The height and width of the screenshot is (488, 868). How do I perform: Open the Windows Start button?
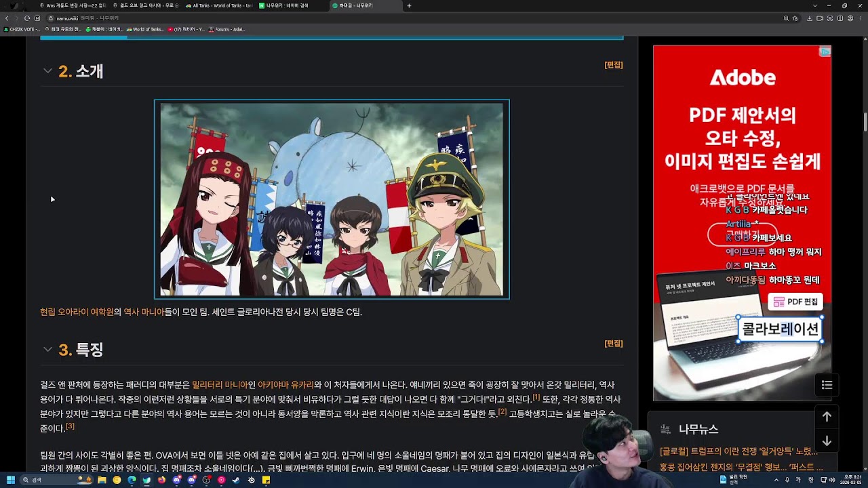click(x=10, y=480)
